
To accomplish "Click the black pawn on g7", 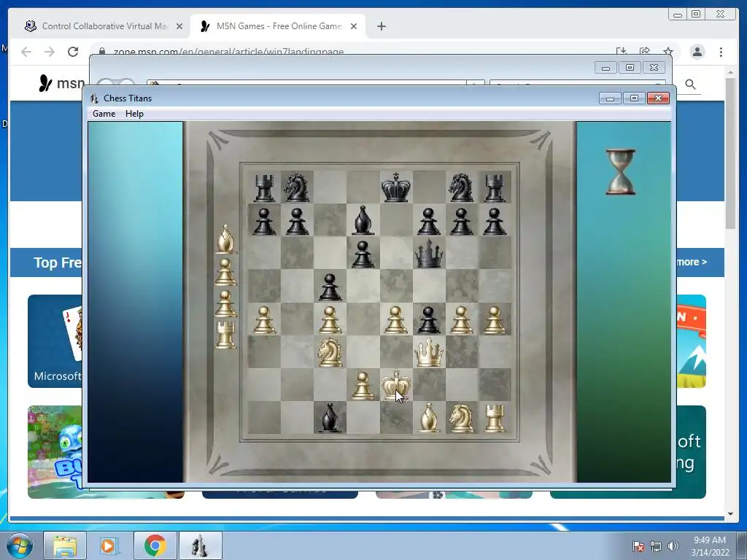I will [461, 222].
